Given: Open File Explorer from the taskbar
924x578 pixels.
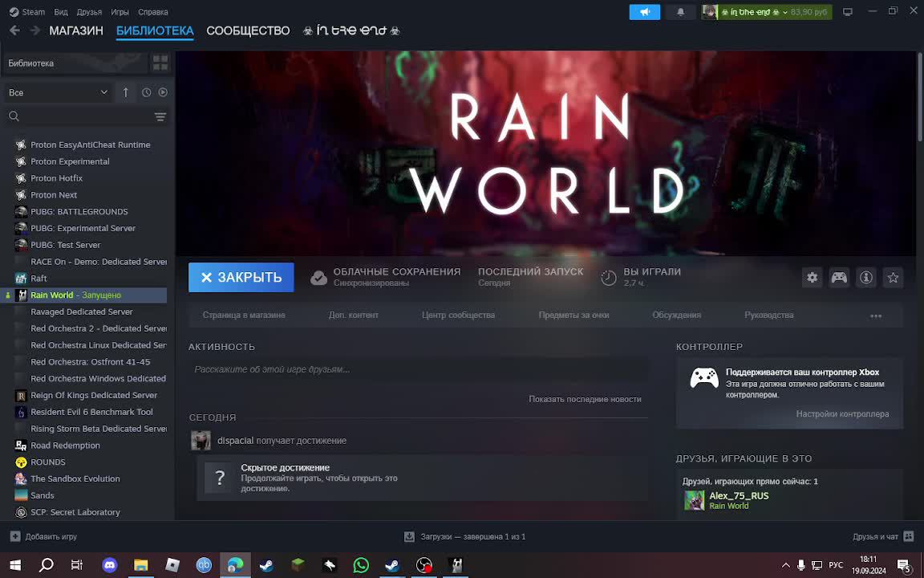Looking at the screenshot, I should (x=141, y=565).
